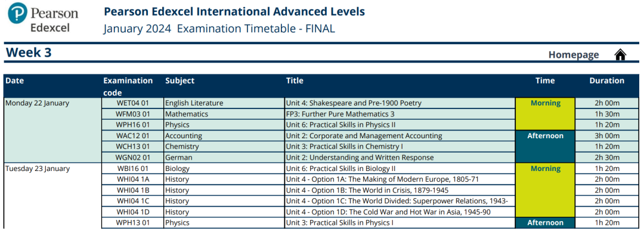644x233 pixels.
Task: Click the Morning time cell for Tuesday
Action: 545,190
